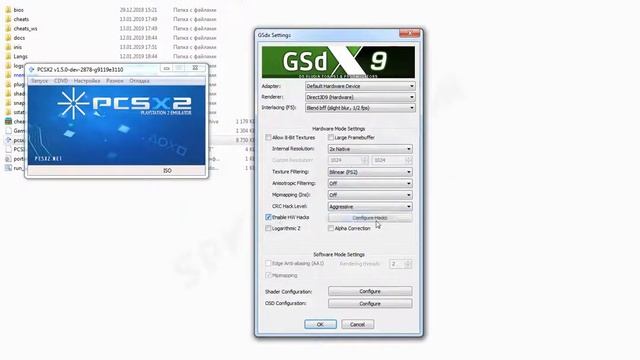Screen dimensions: 640x360
Task: Select the archive icon of the 'chea' file
Action: [8, 121]
